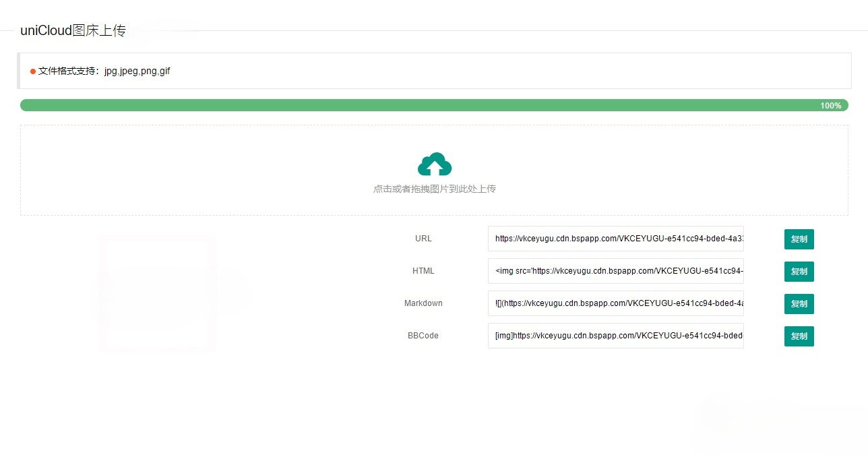Click the green cloud upload icon
868x455 pixels.
point(434,163)
